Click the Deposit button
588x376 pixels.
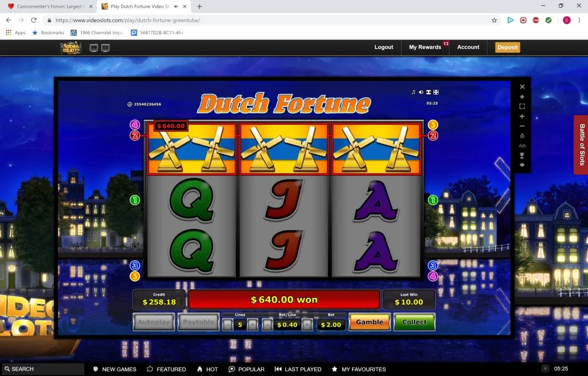point(507,47)
